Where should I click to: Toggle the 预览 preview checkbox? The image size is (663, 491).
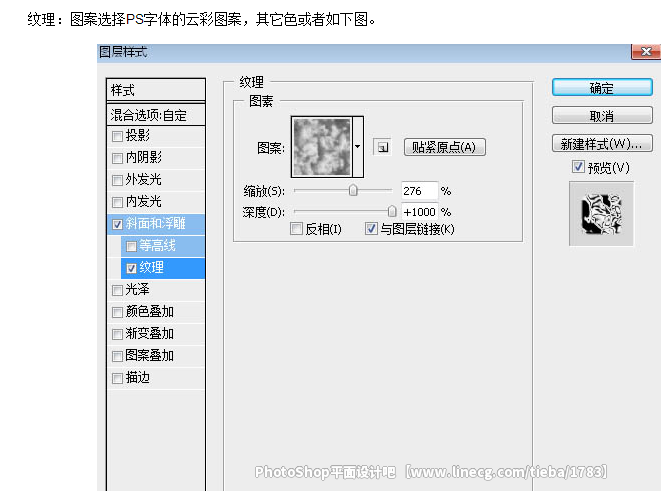(578, 166)
